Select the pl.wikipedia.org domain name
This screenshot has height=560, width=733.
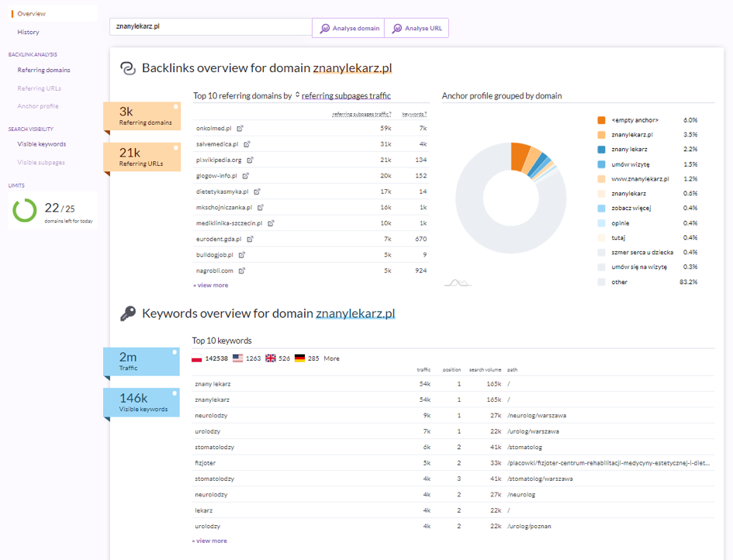219,160
